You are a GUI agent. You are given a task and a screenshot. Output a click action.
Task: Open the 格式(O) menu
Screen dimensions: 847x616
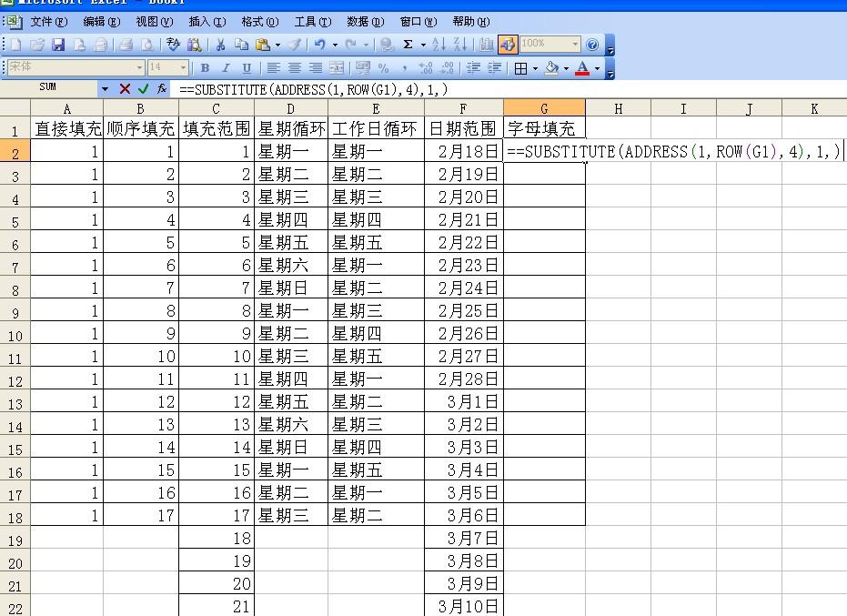(x=260, y=22)
